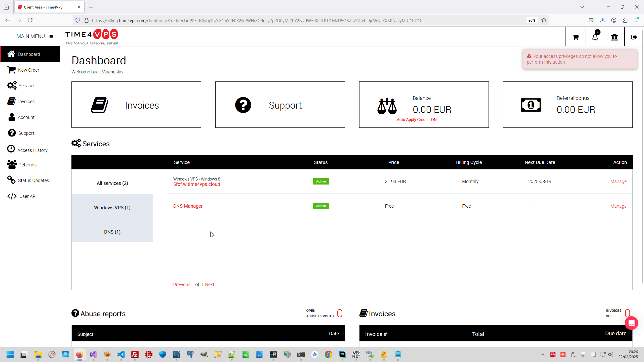Screen dimensions: 644x362
Task: Open the live chat bubble widget
Action: 631,323
